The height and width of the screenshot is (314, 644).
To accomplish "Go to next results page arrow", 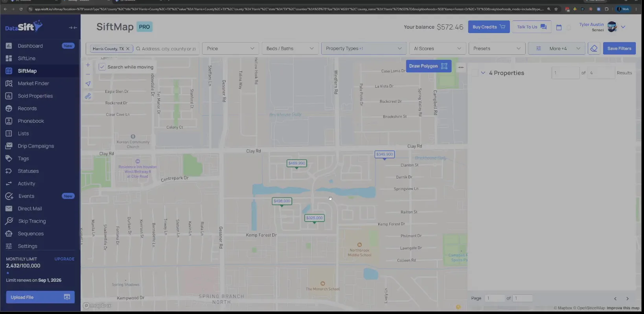I will (x=627, y=299).
